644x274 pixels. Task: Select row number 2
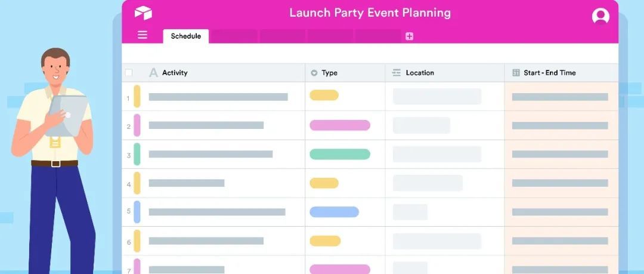click(x=128, y=127)
